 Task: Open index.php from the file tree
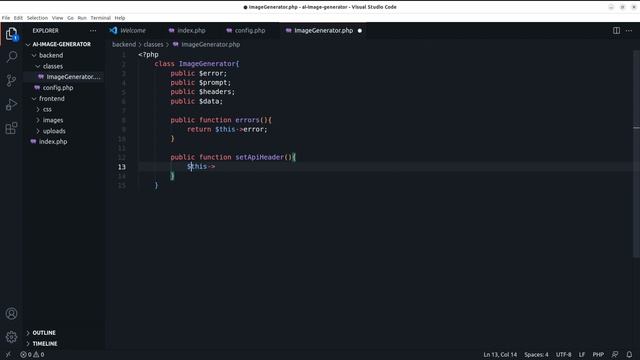coord(53,142)
